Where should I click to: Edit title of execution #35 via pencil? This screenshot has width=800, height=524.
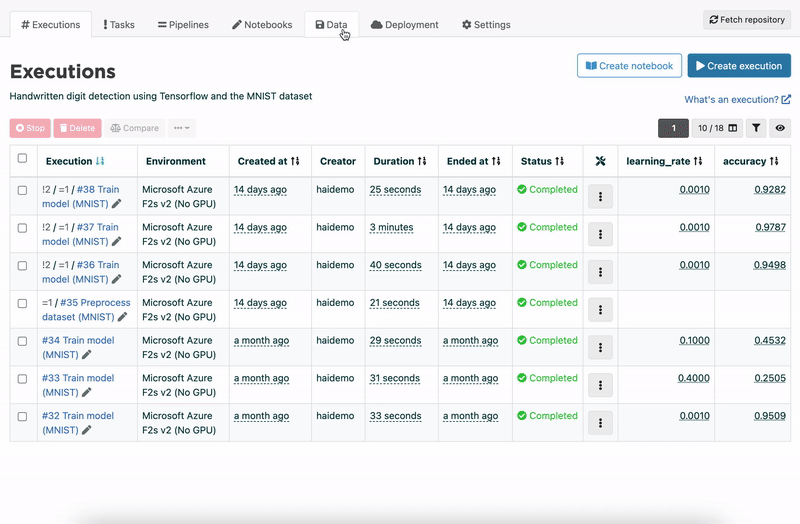tap(122, 317)
